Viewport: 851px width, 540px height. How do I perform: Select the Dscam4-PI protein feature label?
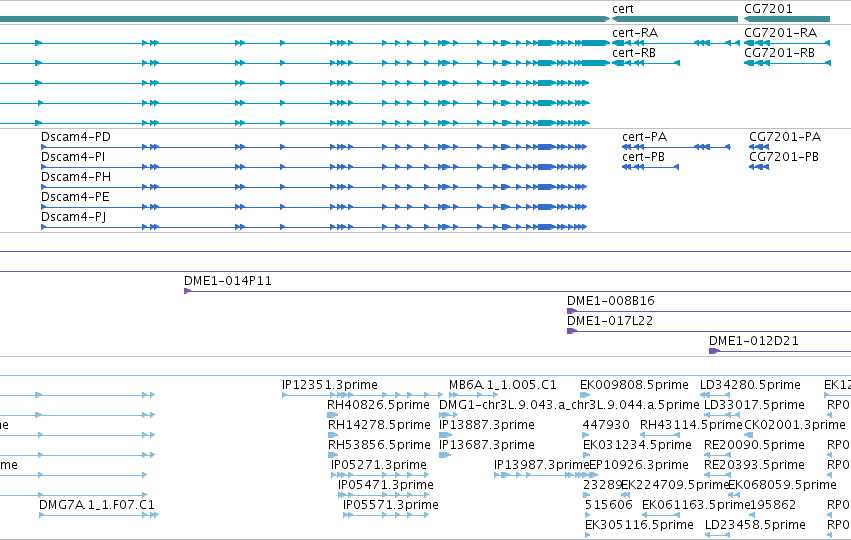(73, 157)
